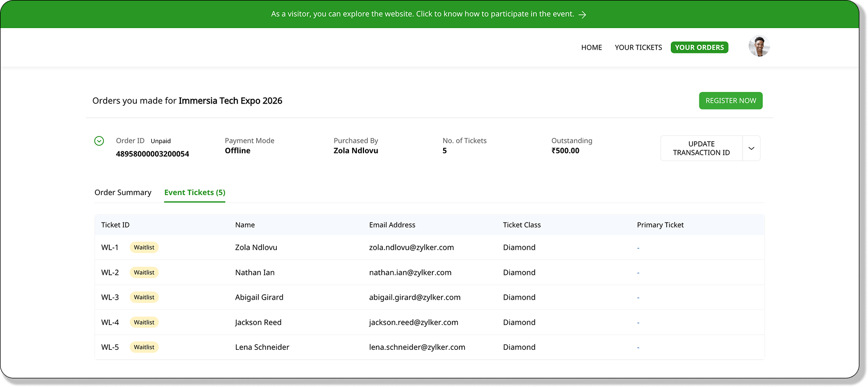Open the user profile avatar
This screenshot has width=868, height=387.
(x=759, y=47)
